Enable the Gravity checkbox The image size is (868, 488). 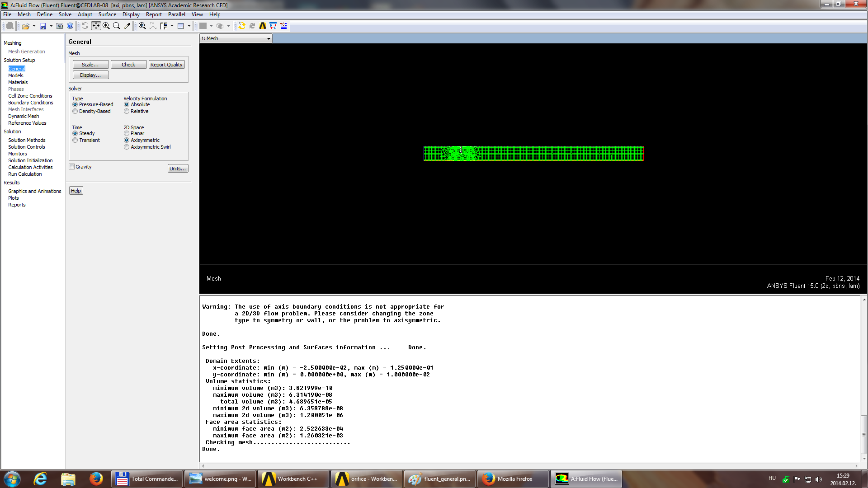(x=72, y=167)
